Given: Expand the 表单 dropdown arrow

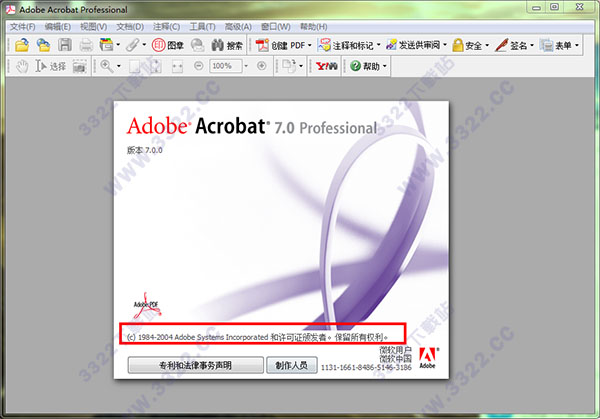Looking at the screenshot, I should 577,46.
